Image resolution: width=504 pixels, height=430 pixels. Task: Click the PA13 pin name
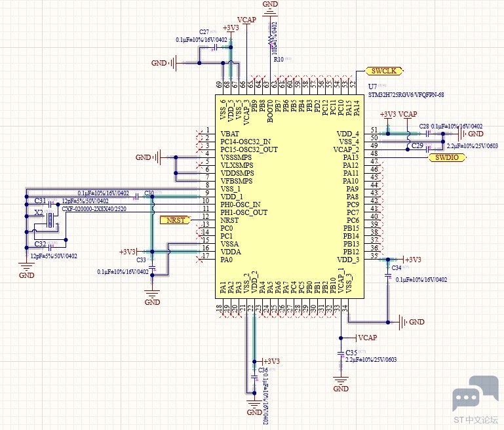(351, 157)
